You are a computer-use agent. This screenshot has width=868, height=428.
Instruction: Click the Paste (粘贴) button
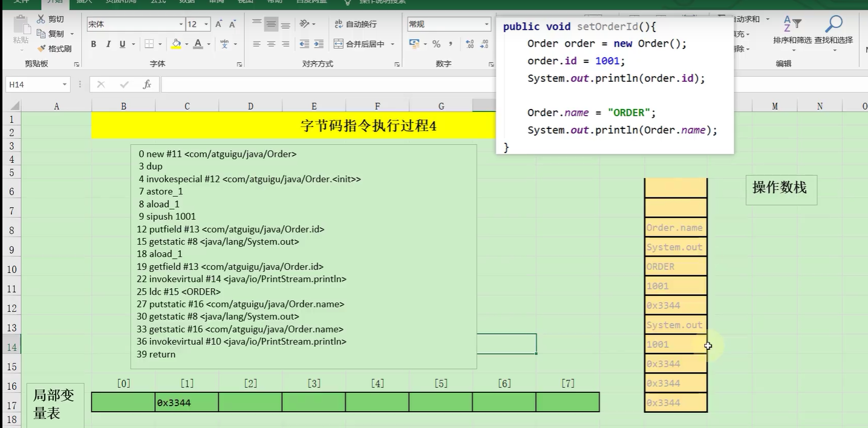tap(21, 30)
